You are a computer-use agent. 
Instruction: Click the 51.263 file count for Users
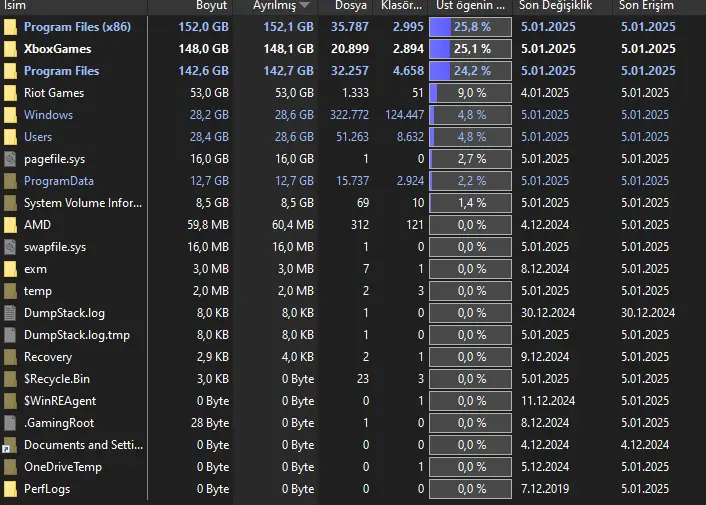click(352, 137)
